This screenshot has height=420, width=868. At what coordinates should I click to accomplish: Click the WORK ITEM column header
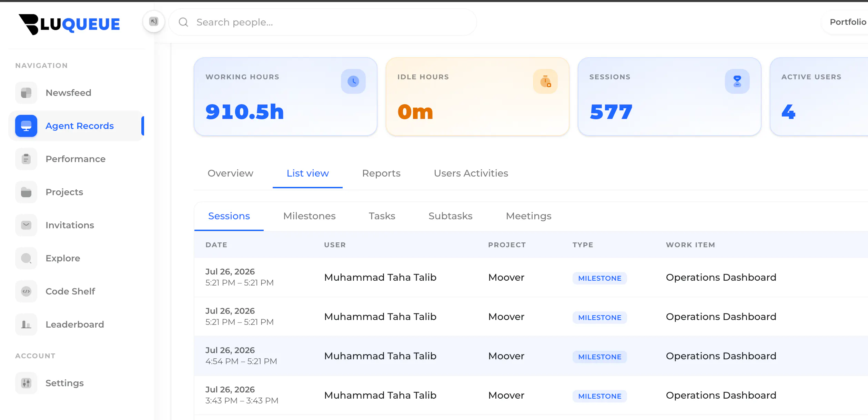[x=690, y=245]
